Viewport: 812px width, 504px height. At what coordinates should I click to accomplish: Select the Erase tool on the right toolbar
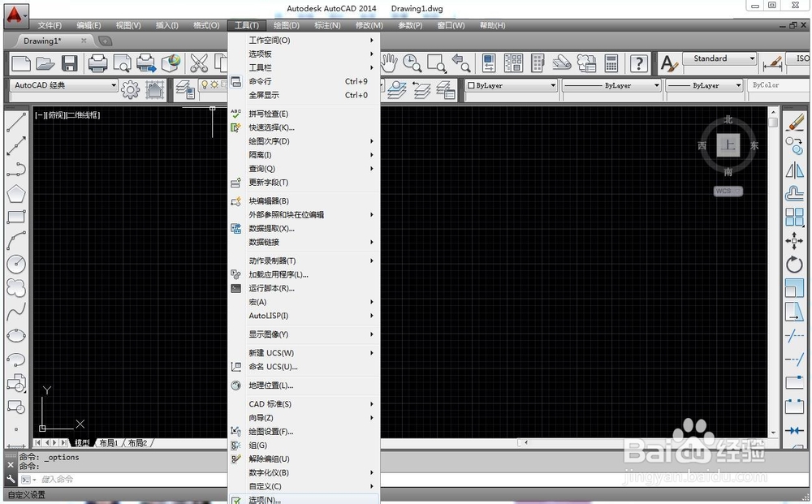pos(794,122)
